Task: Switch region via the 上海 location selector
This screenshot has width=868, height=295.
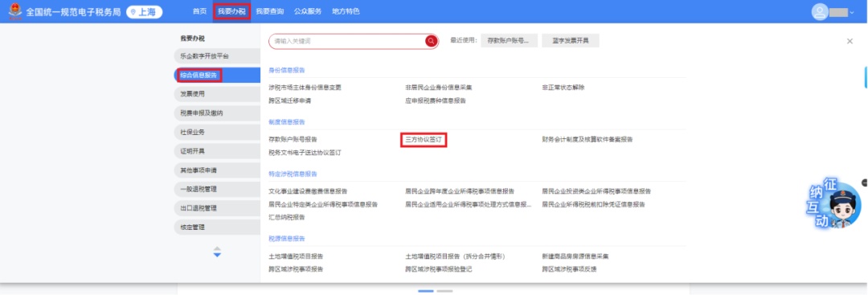Action: (145, 11)
